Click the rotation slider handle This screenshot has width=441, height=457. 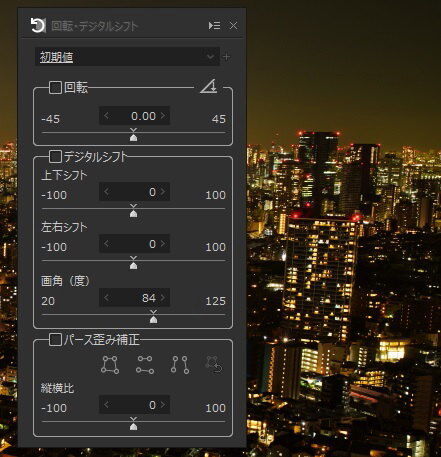(x=133, y=135)
